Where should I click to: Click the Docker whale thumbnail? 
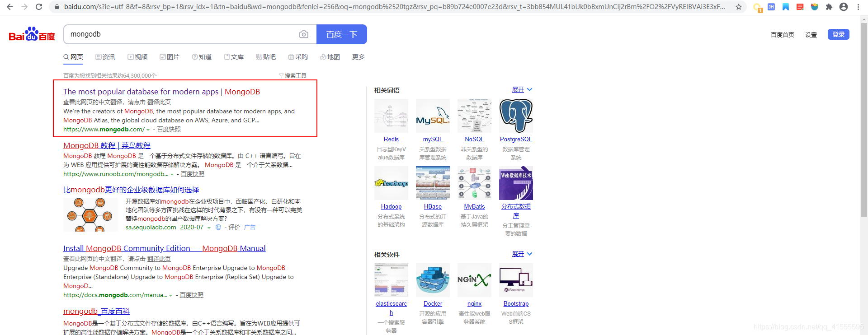433,280
